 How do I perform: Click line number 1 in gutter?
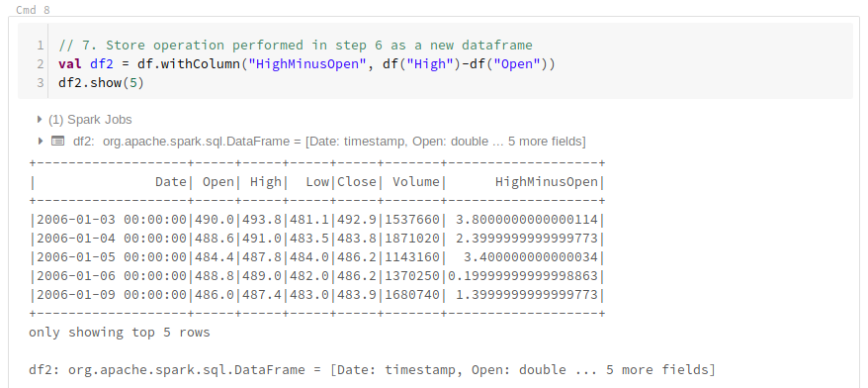pyautogui.click(x=41, y=45)
